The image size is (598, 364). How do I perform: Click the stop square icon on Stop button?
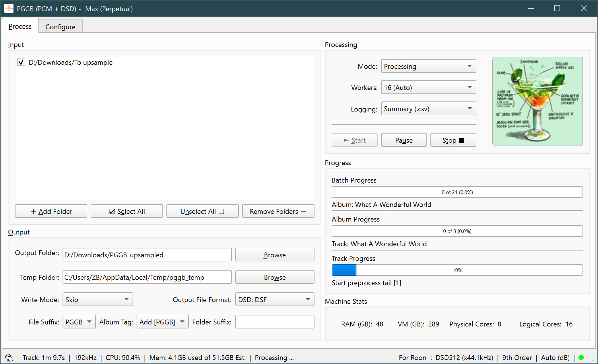pos(461,140)
